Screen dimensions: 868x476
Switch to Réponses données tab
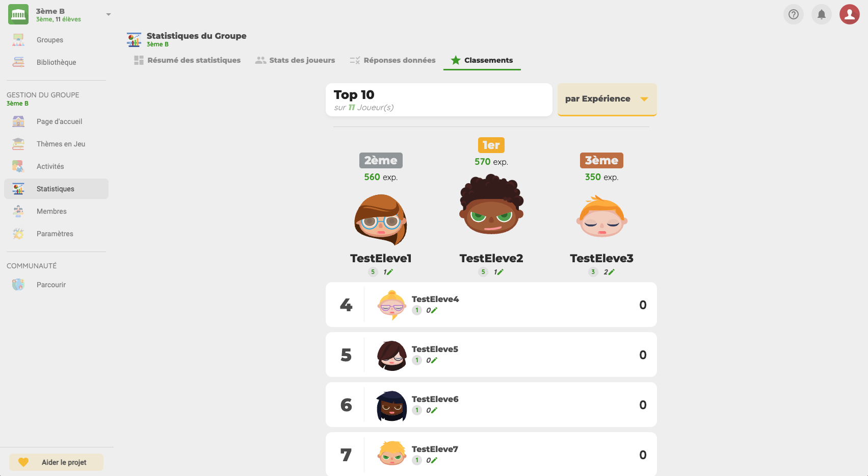point(392,60)
